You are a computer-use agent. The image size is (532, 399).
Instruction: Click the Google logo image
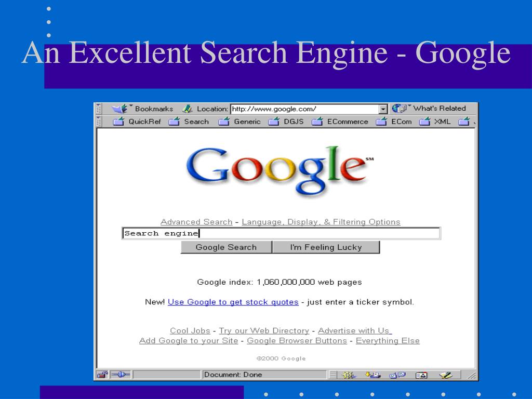[x=280, y=171]
